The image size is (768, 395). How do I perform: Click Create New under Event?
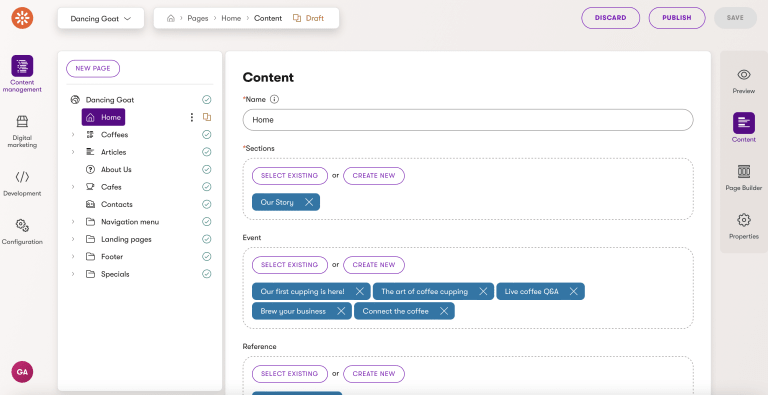pyautogui.click(x=374, y=265)
